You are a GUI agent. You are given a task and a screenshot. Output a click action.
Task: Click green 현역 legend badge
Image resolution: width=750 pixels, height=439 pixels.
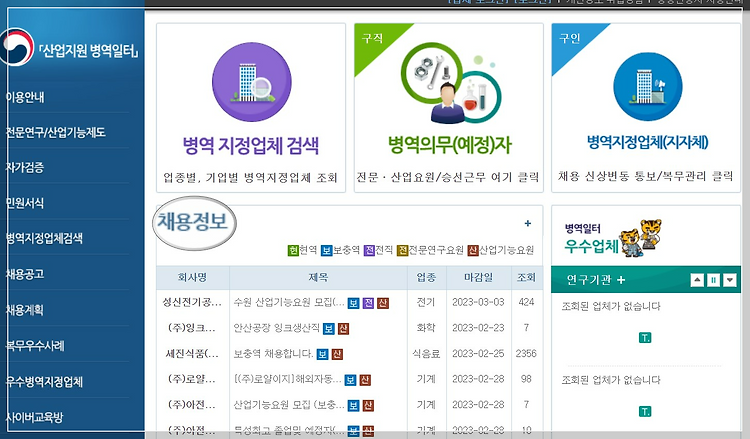coord(293,250)
